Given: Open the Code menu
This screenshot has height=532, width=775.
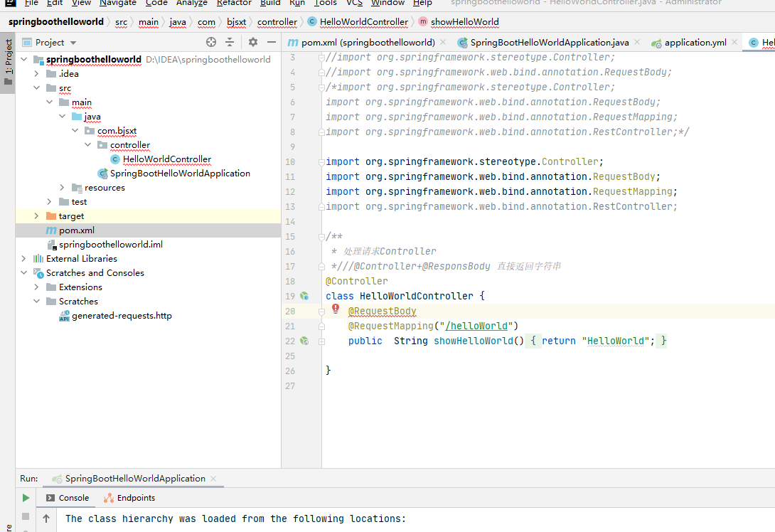Looking at the screenshot, I should coord(156,3).
